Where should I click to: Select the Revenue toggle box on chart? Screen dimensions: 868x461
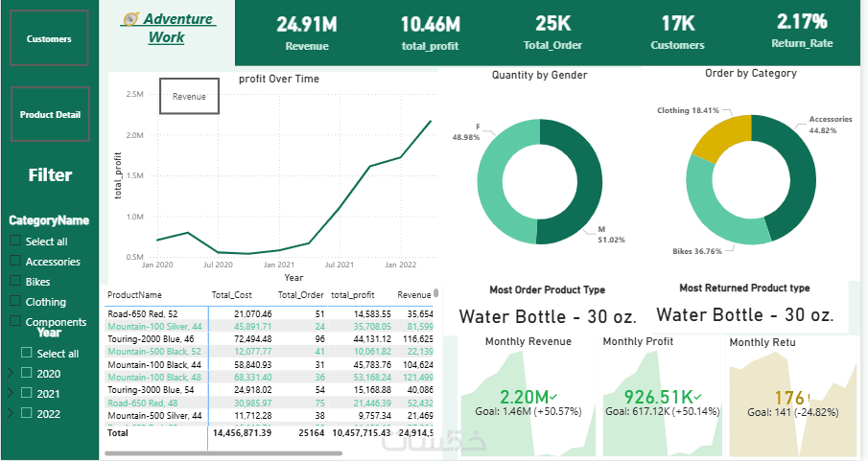189,96
